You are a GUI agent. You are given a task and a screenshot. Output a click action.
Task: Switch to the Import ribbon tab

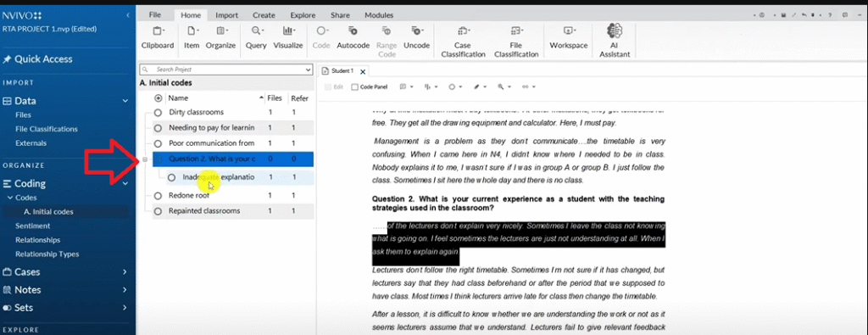(227, 15)
